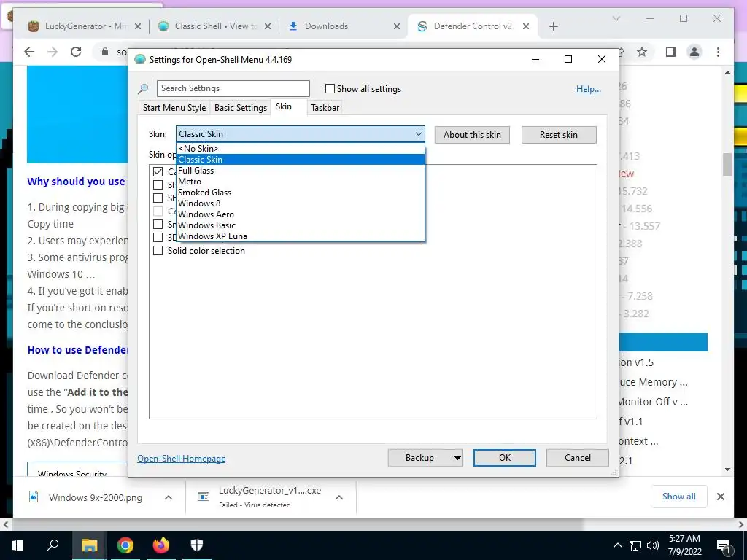
Task: Select the <No Skin> option
Action: pyautogui.click(x=300, y=149)
